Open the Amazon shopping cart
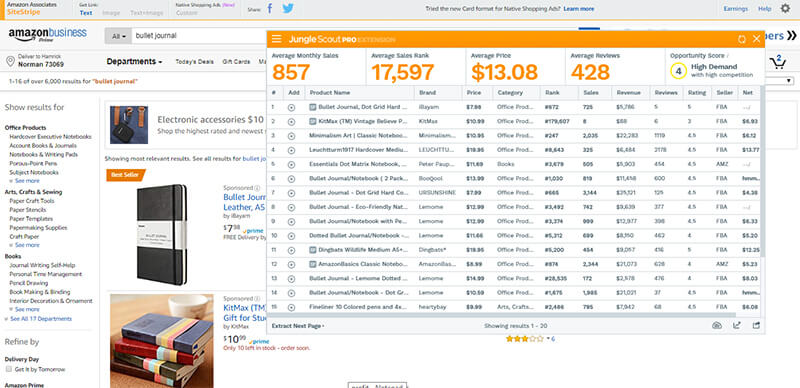 [778, 62]
